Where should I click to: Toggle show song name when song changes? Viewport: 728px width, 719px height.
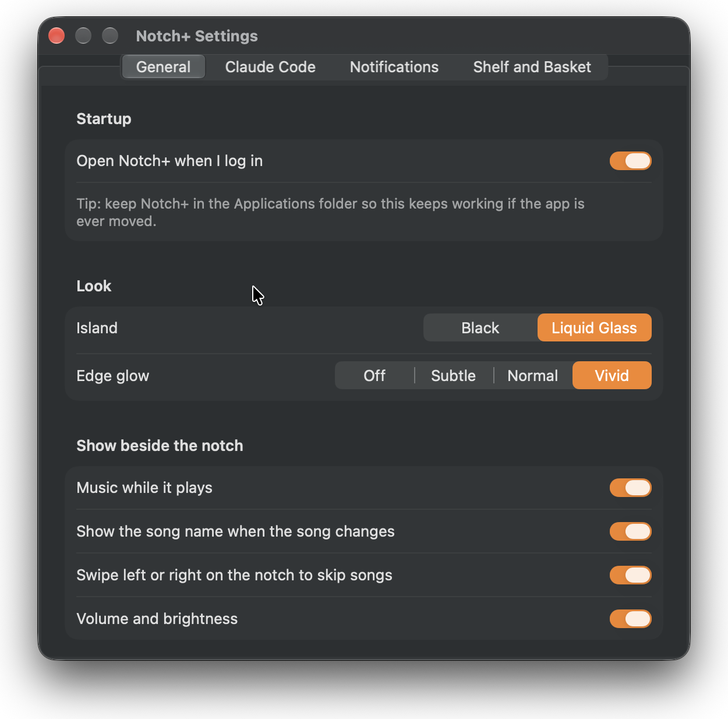[x=630, y=531]
